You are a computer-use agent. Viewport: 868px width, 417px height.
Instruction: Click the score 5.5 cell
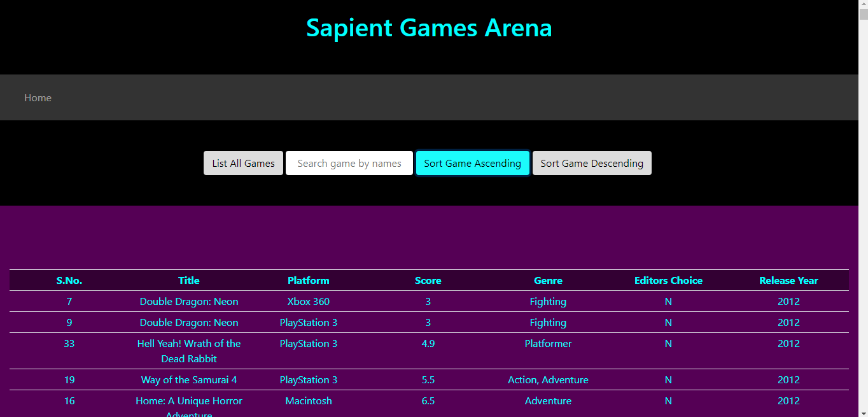coord(428,379)
